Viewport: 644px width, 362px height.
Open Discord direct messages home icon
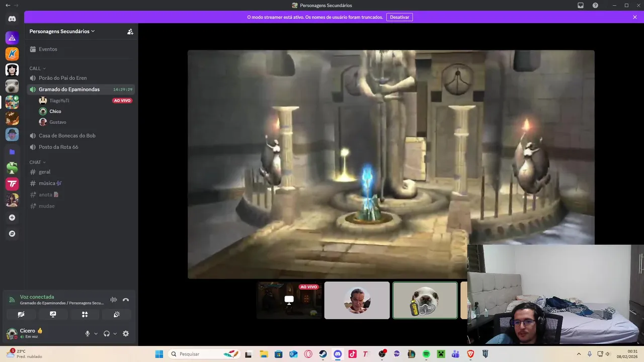coord(12,19)
